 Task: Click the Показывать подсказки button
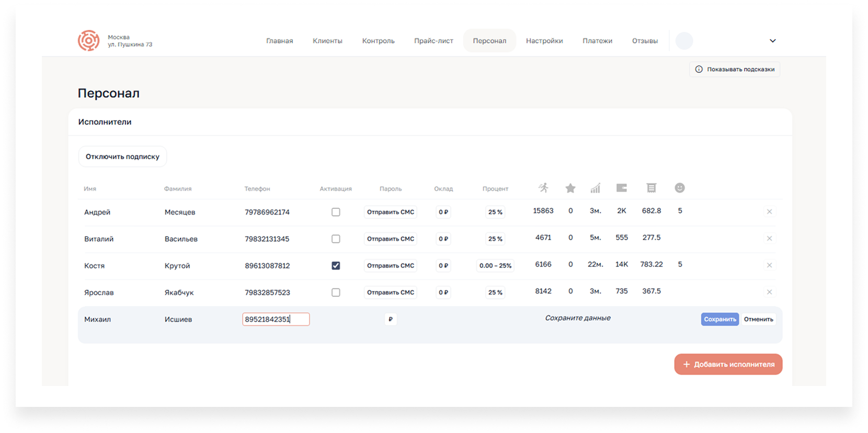735,69
